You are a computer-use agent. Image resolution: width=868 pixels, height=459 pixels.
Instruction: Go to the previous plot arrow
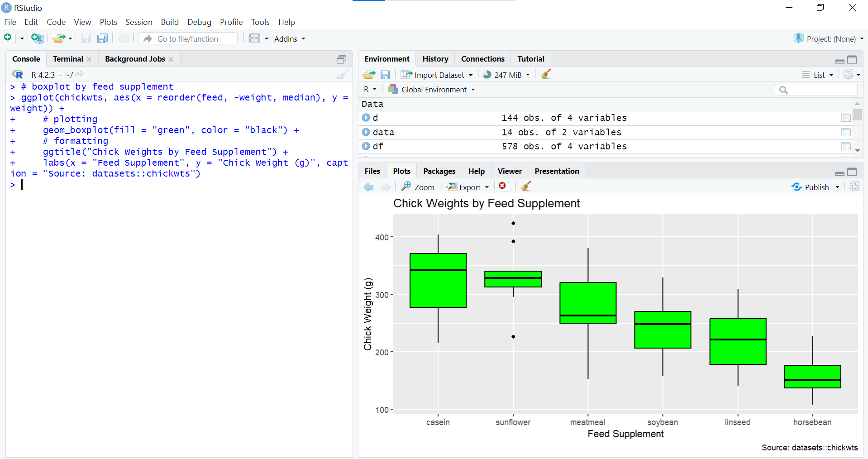[x=369, y=187]
